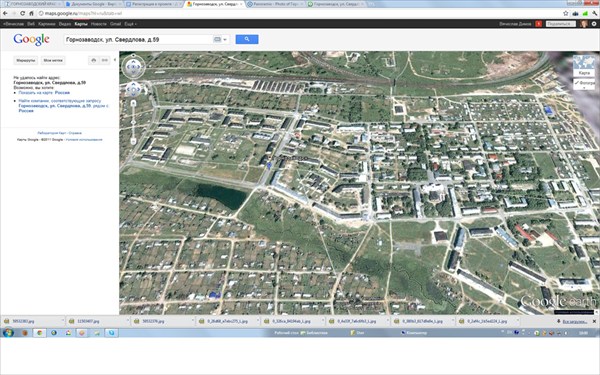The width and height of the screenshot is (600, 375).
Task: Switch to the Документы Google browser tab
Action: point(92,4)
